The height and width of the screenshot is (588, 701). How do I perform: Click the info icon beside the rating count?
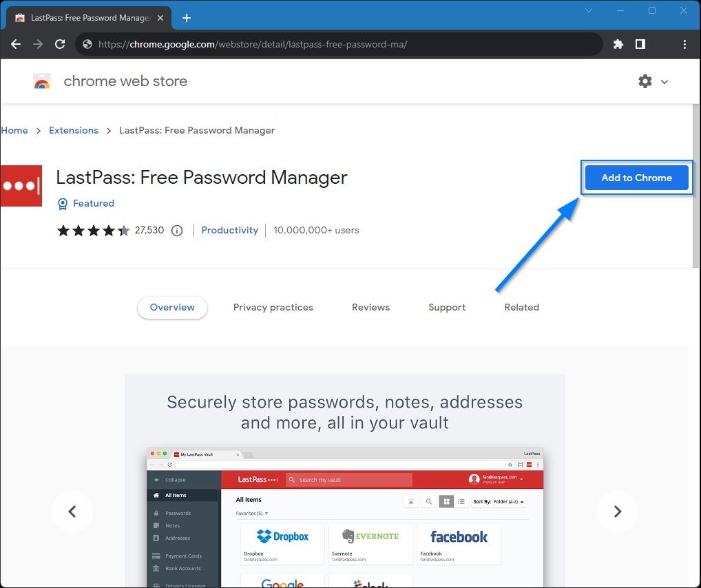click(x=177, y=230)
